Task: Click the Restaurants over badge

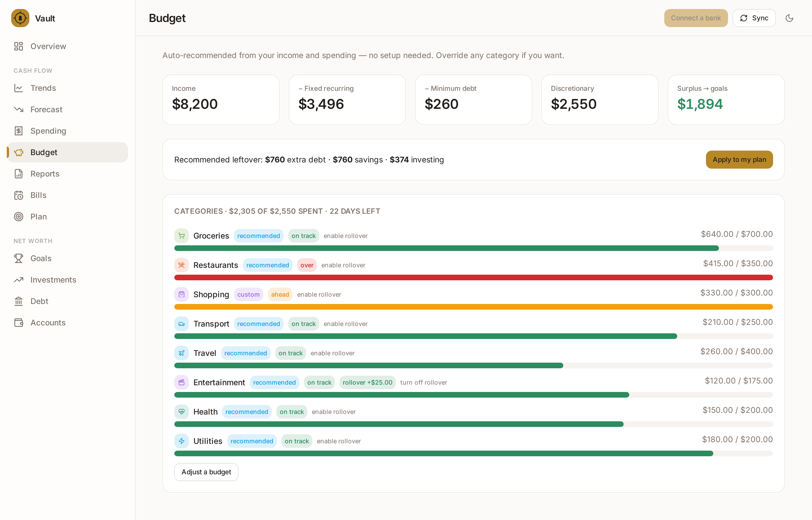Action: (x=307, y=265)
